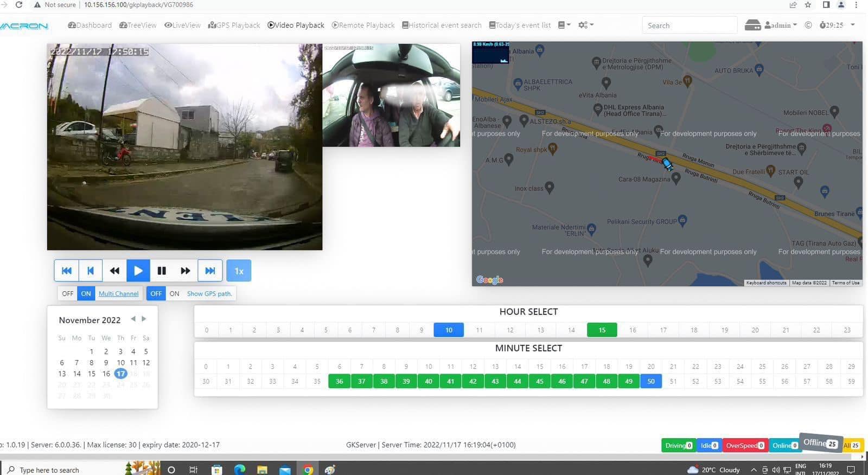The image size is (868, 475).
Task: Open the GPS Playback menu
Action: pos(234,25)
